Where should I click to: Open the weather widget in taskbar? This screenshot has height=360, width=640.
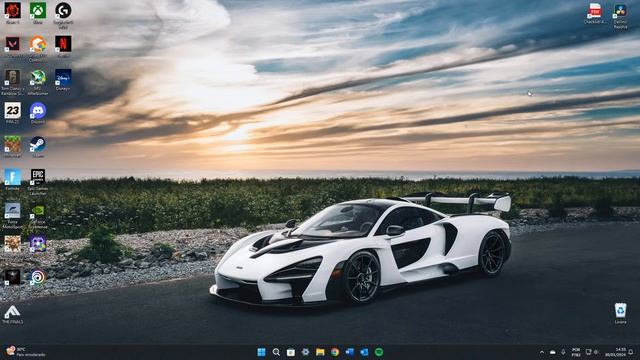[x=25, y=352]
